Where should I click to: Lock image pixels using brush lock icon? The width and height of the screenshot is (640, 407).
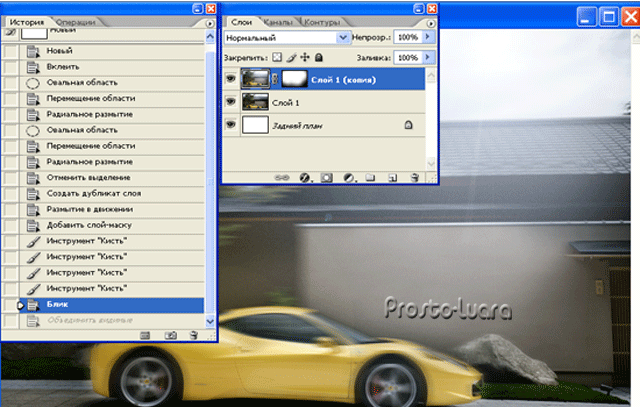(x=291, y=57)
